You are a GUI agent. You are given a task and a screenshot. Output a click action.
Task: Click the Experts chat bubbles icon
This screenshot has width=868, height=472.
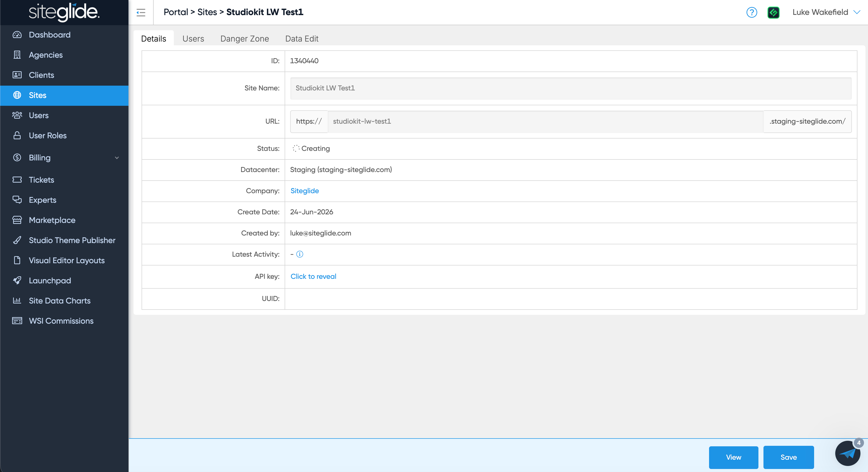point(17,200)
